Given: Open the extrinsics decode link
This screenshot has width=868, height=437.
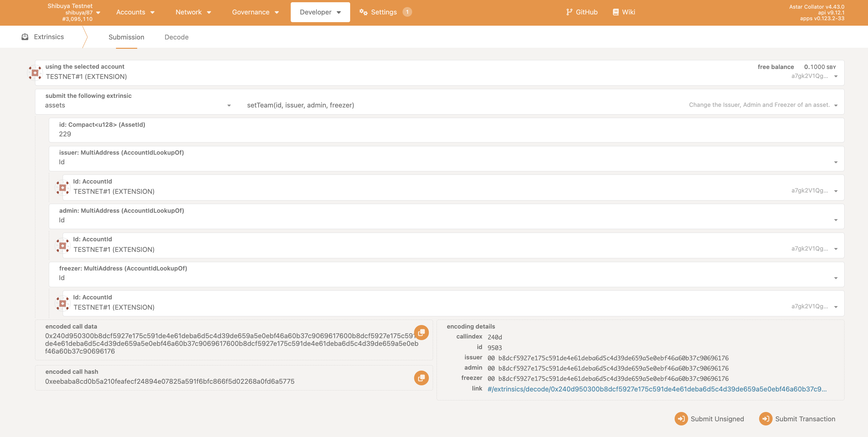Looking at the screenshot, I should point(656,389).
